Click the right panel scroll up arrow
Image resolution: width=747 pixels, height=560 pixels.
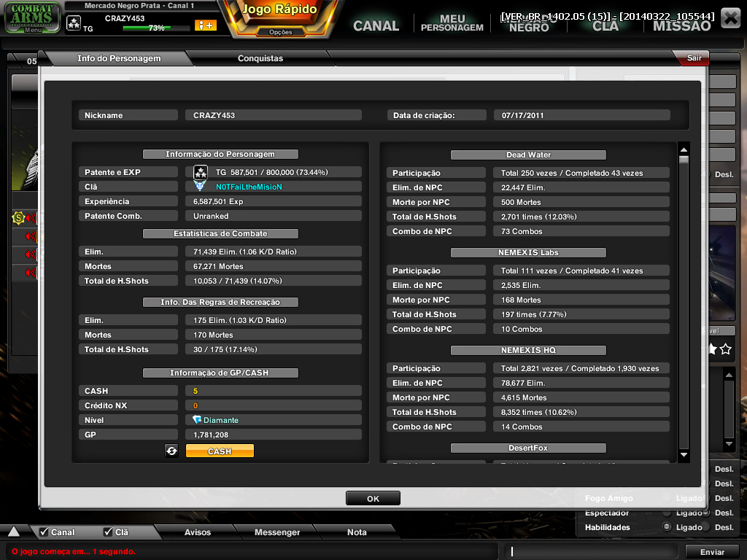[729, 376]
